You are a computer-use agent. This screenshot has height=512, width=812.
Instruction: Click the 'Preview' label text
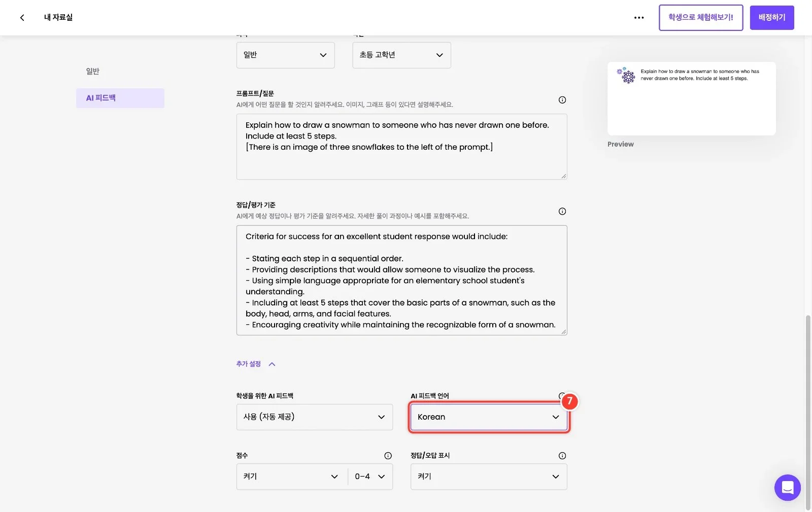tap(621, 144)
